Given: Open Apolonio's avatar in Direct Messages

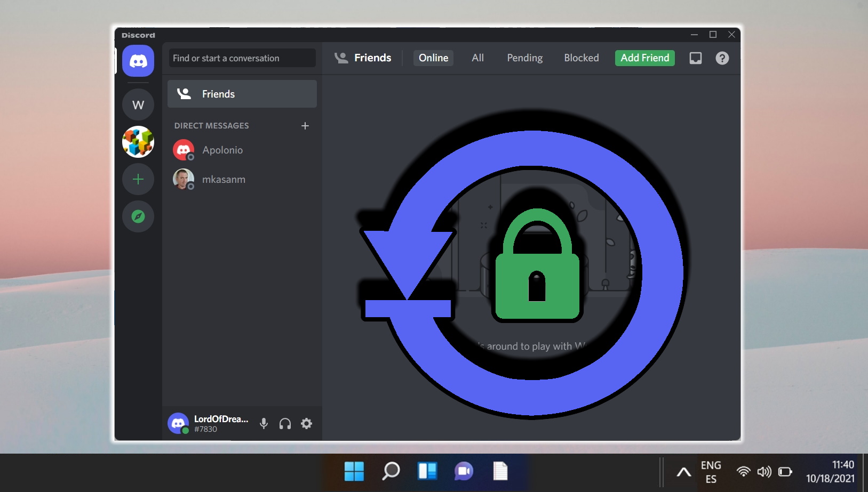Looking at the screenshot, I should [x=184, y=150].
